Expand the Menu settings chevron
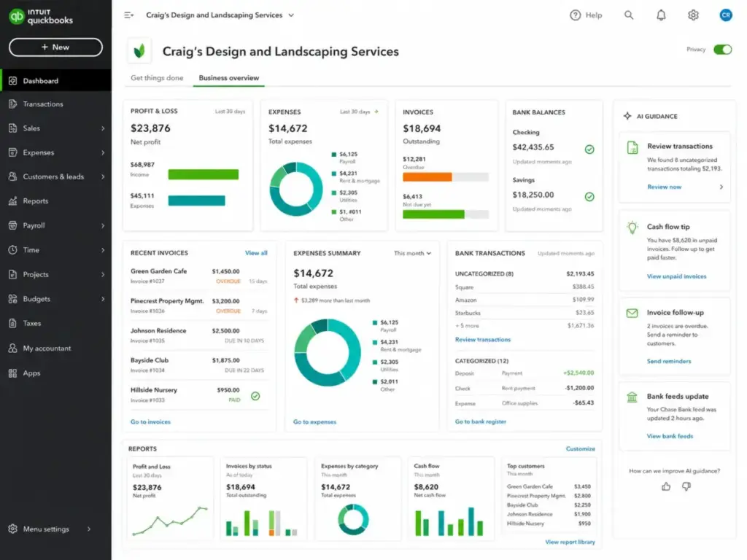 88,529
